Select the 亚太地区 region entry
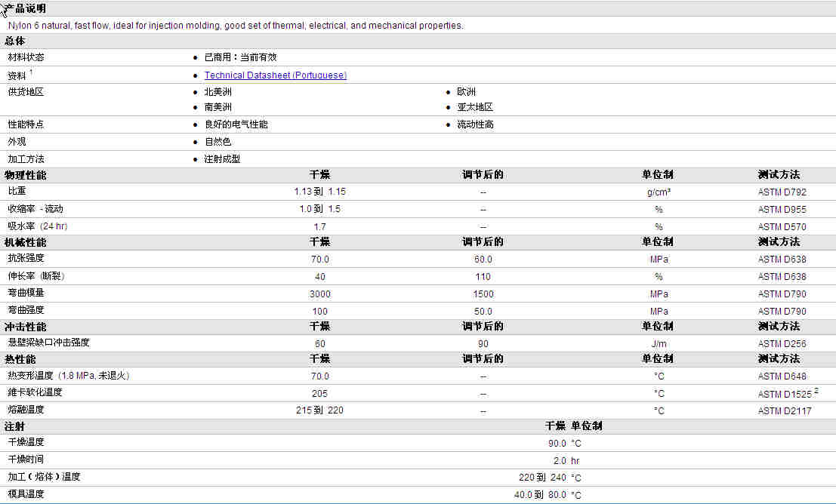The height and width of the screenshot is (504, 836). pos(475,107)
